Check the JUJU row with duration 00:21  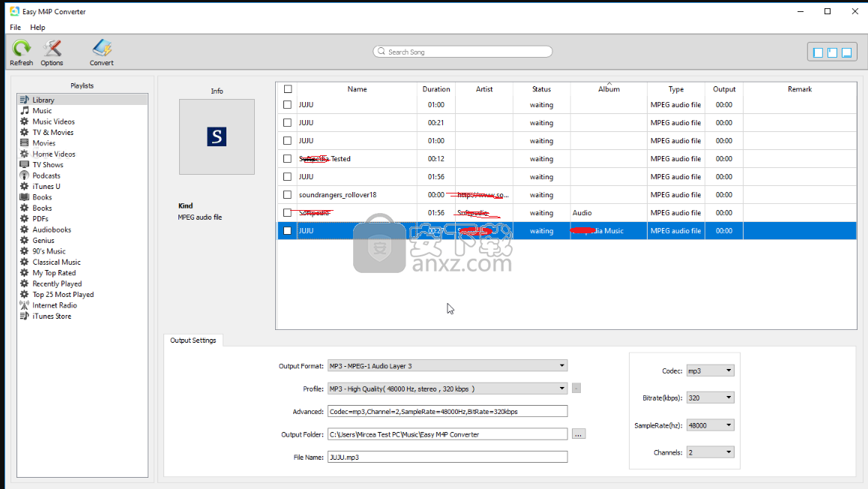point(287,123)
